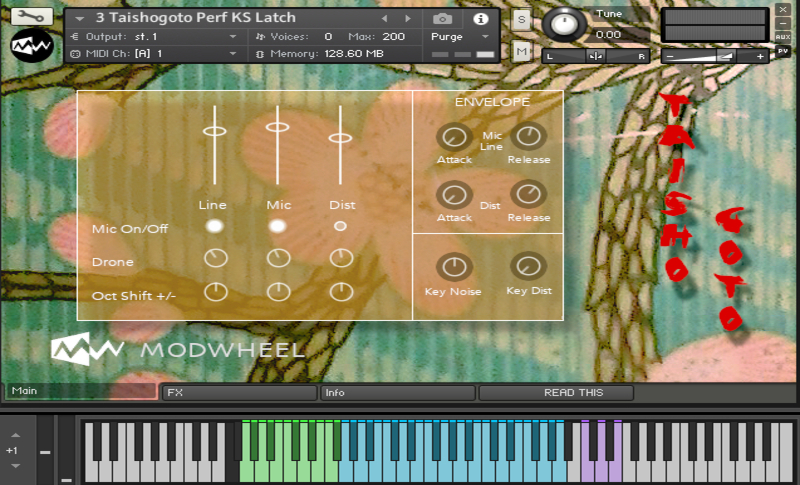Show instrument info view icon

point(480,19)
